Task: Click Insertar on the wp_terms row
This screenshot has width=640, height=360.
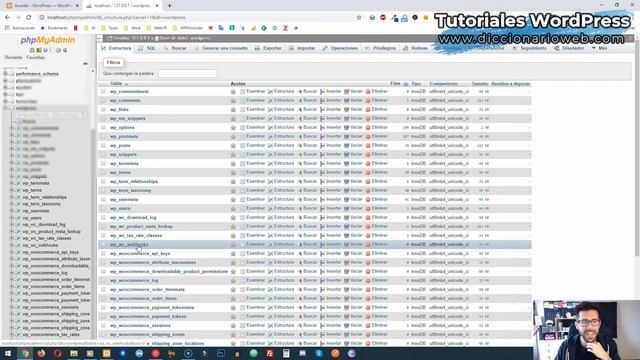Action: point(331,172)
